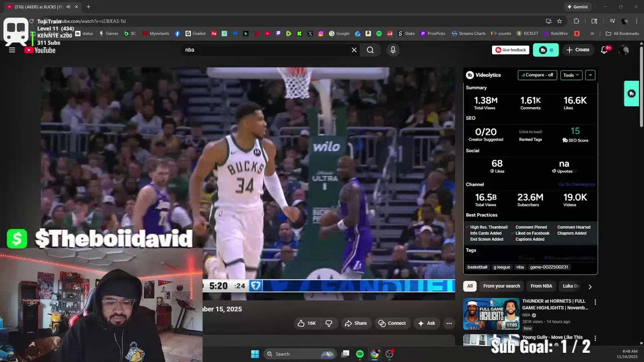Image resolution: width=644 pixels, height=362 pixels.
Task: Toggle Videolytics Compare - off button
Action: 537,75
